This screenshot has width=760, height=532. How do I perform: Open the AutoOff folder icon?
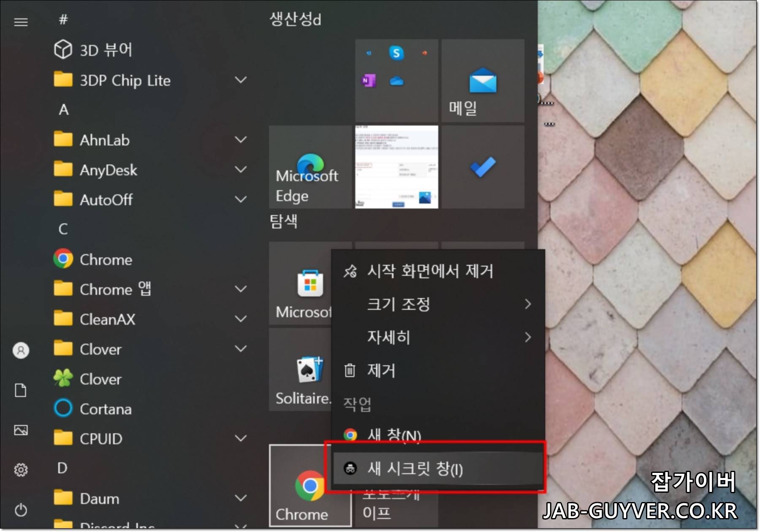coord(63,199)
